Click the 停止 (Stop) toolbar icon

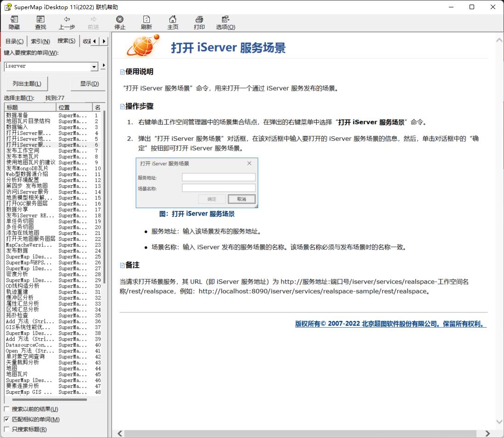pos(120,23)
